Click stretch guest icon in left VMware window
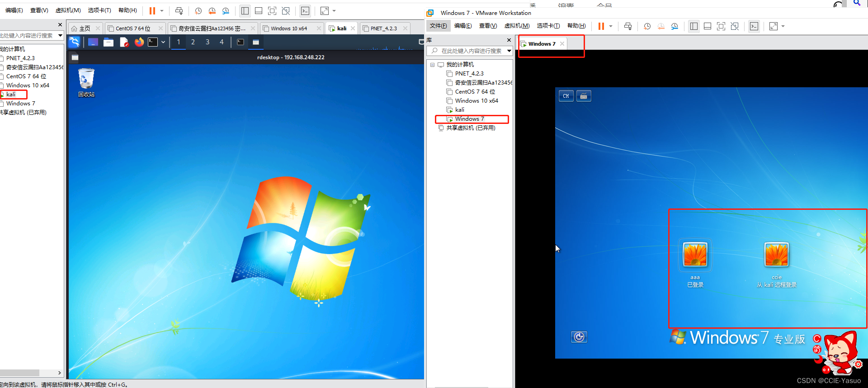 pos(325,11)
